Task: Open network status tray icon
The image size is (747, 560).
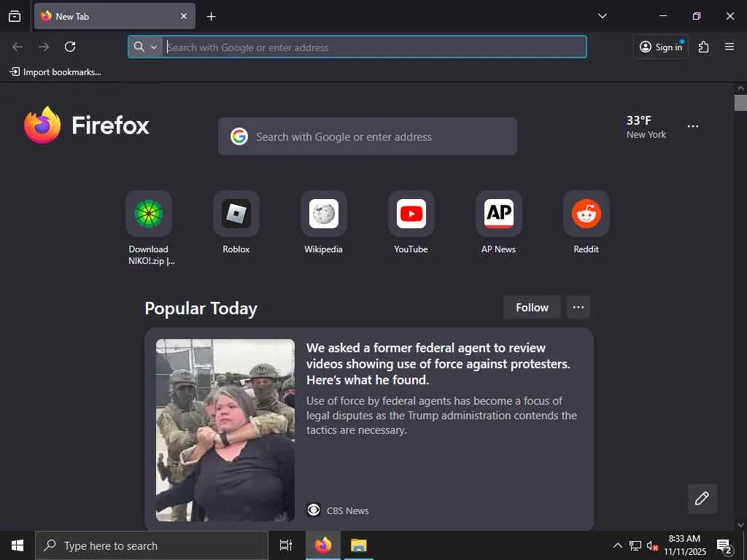Action: 635,545
